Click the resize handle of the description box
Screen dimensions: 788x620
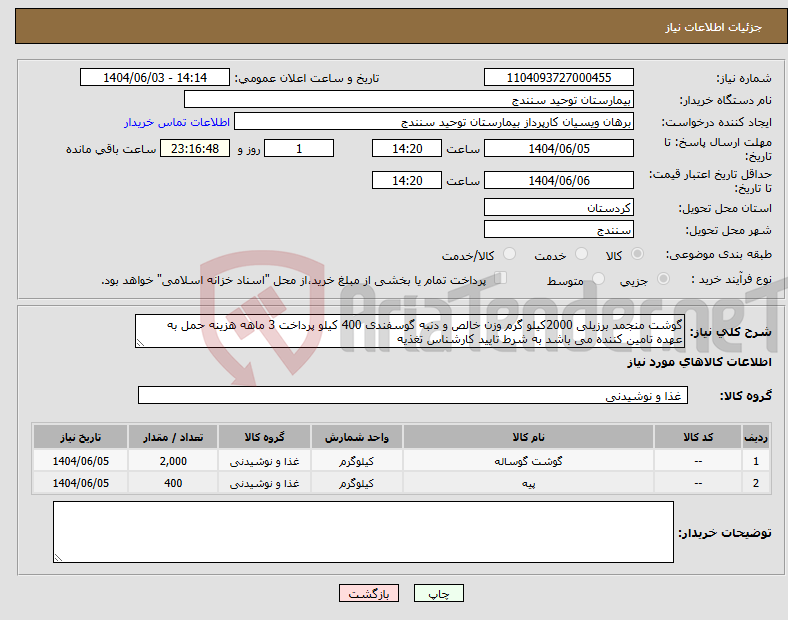point(141,343)
